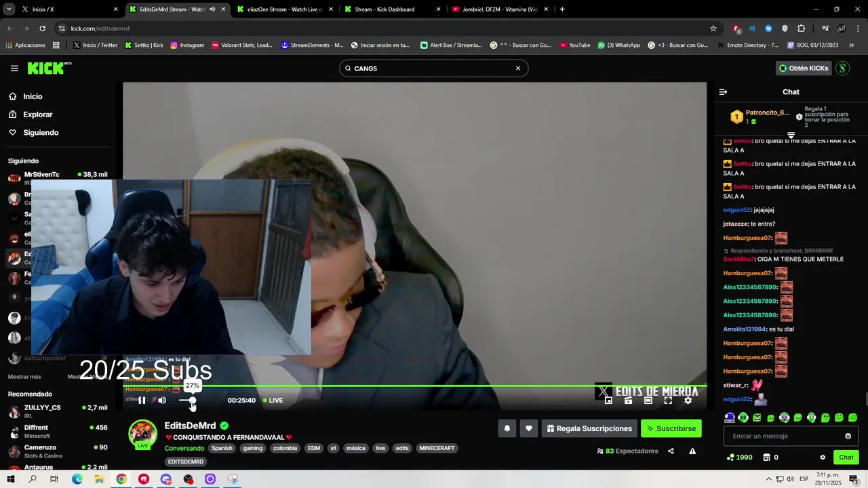The height and width of the screenshot is (488, 868).
Task: Open the channel points 1990 counter
Action: (x=739, y=457)
